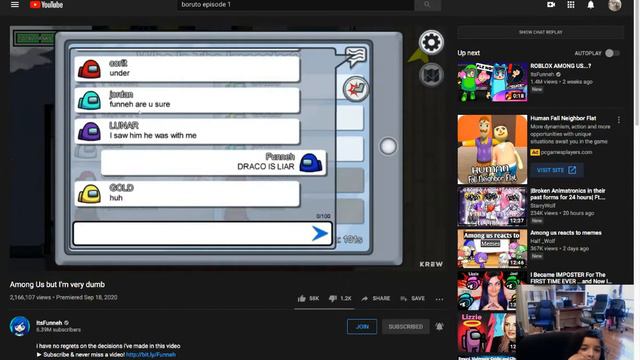Viewport: 640px width, 360px height.
Task: Click the report megaphone icon in game
Action: click(356, 89)
